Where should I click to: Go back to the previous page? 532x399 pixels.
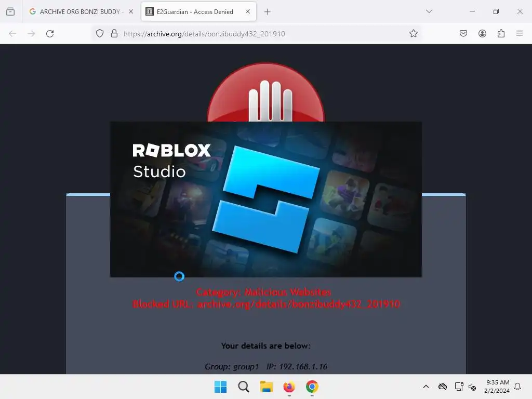(12, 34)
